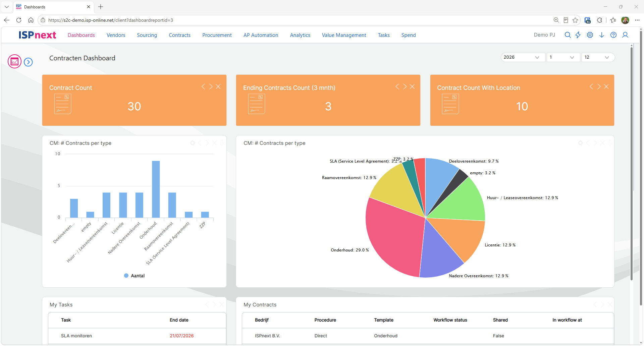Click the dashboard chart icon beside the title
The image size is (644, 346).
(15, 62)
